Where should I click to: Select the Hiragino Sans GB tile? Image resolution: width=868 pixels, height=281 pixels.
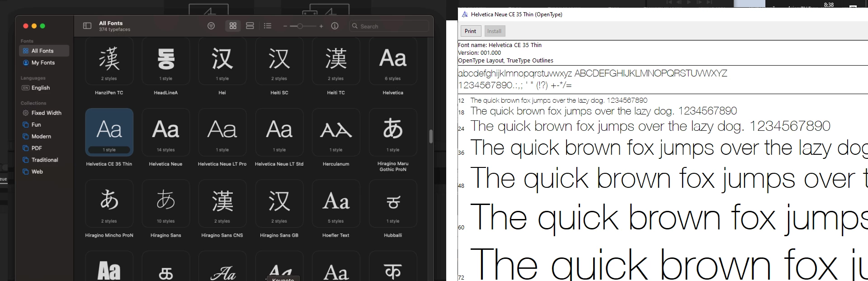(279, 204)
